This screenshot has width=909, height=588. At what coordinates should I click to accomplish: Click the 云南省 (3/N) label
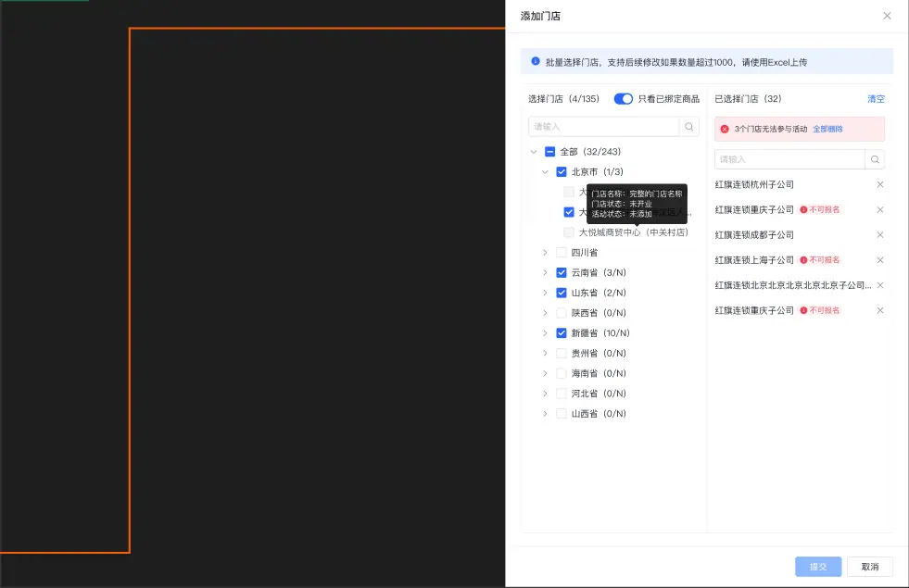(599, 273)
